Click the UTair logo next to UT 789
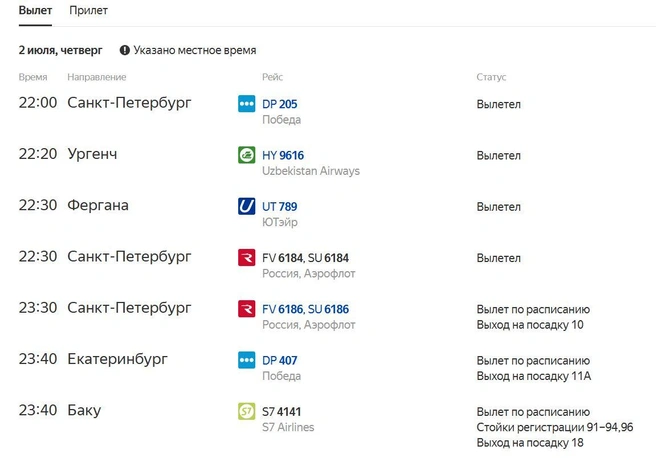656x458 pixels. click(x=246, y=206)
